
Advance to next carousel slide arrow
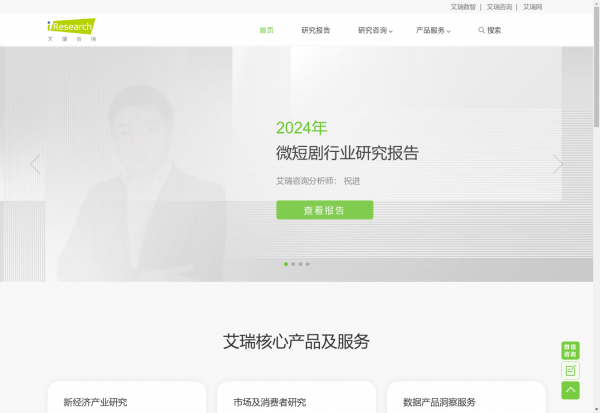558,164
